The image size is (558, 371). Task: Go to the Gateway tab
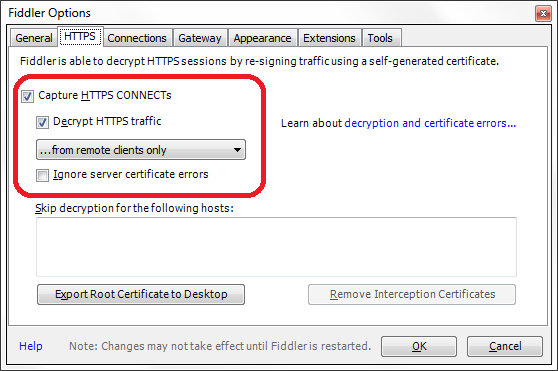click(200, 38)
